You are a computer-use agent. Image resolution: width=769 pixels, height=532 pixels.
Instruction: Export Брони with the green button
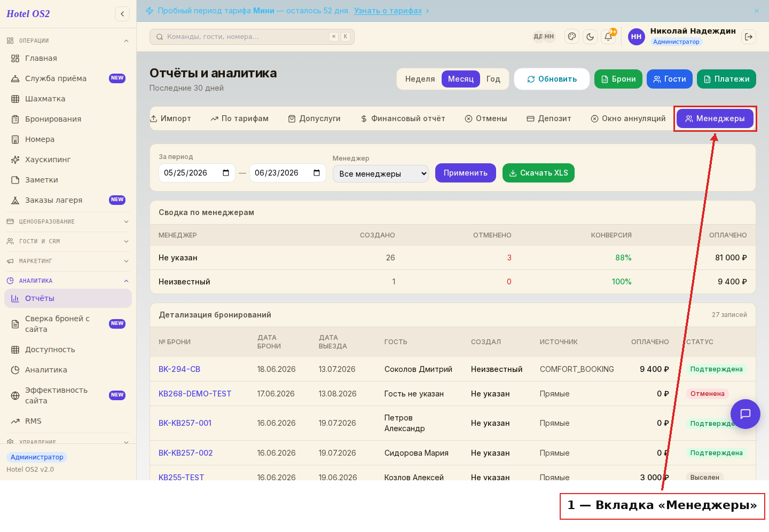[x=618, y=79]
